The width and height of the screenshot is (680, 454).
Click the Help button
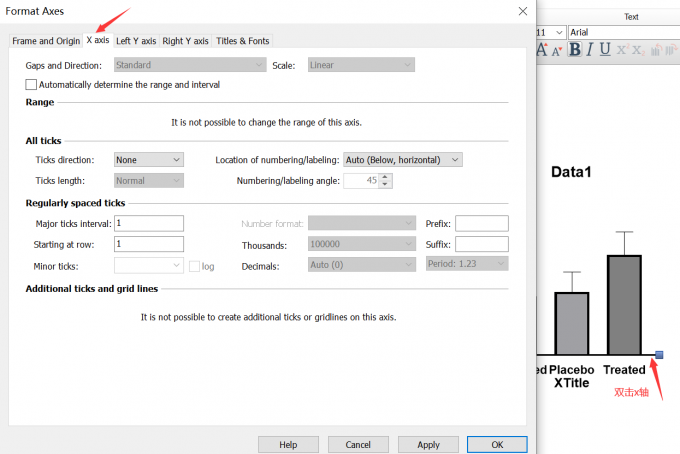(288, 444)
